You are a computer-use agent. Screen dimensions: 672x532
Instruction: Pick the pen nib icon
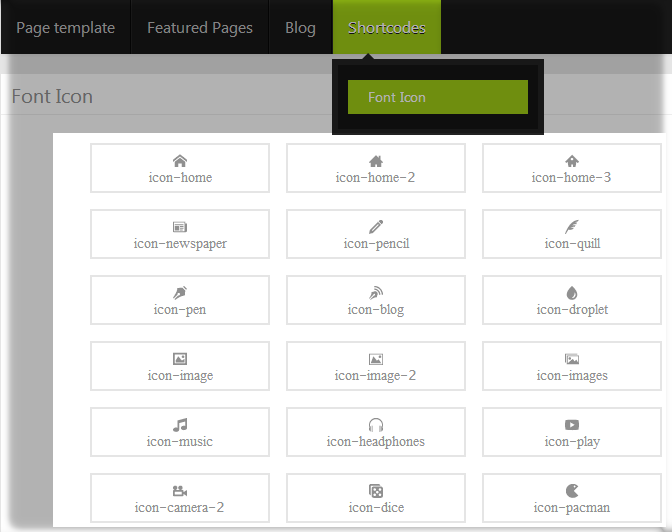coord(180,293)
